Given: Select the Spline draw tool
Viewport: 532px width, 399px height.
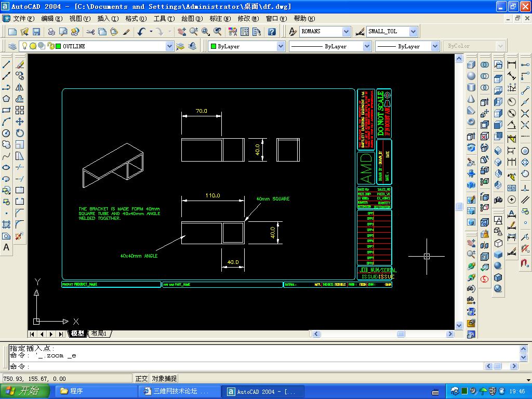Looking at the screenshot, I should (x=6, y=156).
